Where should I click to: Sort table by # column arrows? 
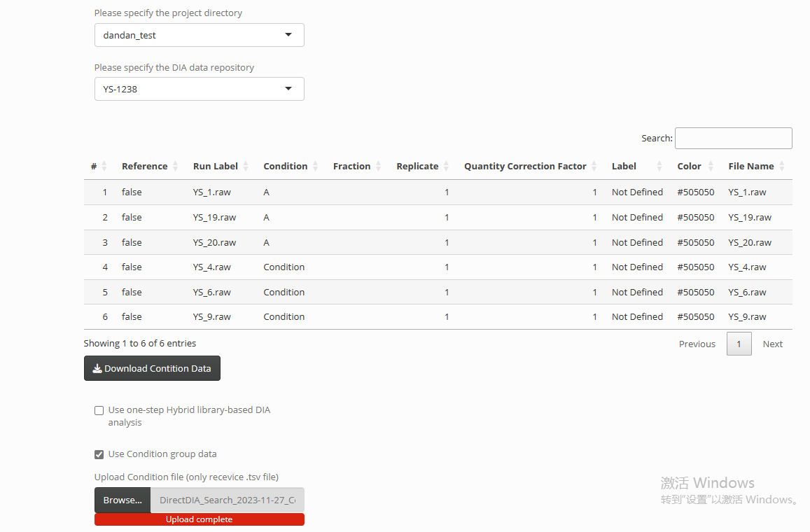[x=104, y=167]
